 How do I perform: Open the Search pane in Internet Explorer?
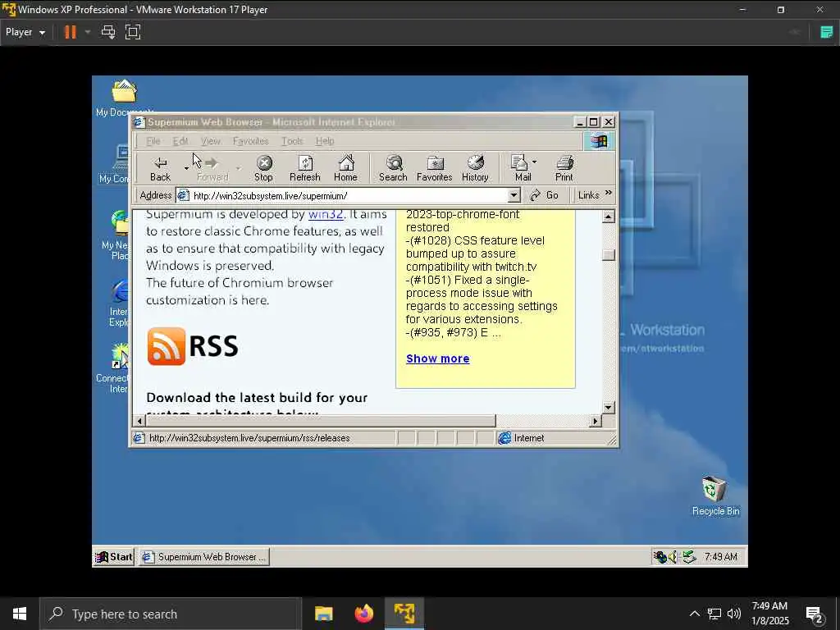(393, 168)
